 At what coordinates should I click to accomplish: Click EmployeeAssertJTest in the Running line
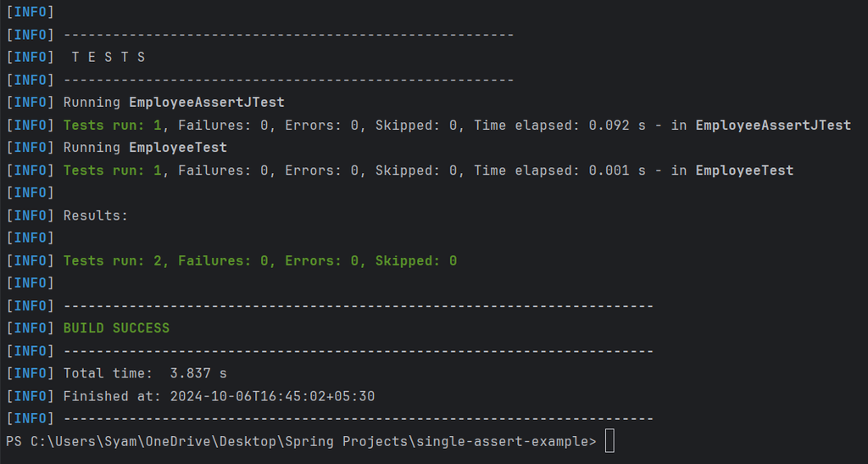(x=206, y=103)
